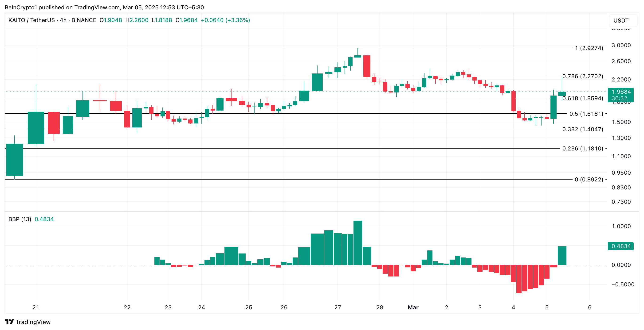The image size is (644, 330).
Task: Click the TradingView logo icon
Action: (9, 322)
